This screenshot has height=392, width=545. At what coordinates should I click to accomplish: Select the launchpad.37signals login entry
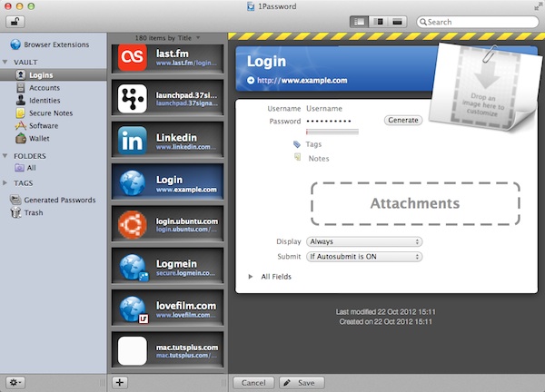[x=167, y=98]
